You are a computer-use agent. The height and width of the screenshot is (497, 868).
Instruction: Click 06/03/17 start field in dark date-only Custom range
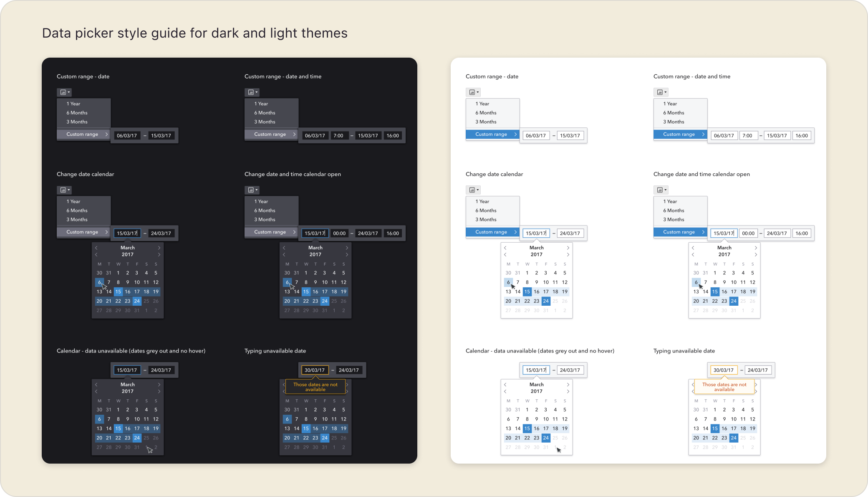click(x=127, y=136)
